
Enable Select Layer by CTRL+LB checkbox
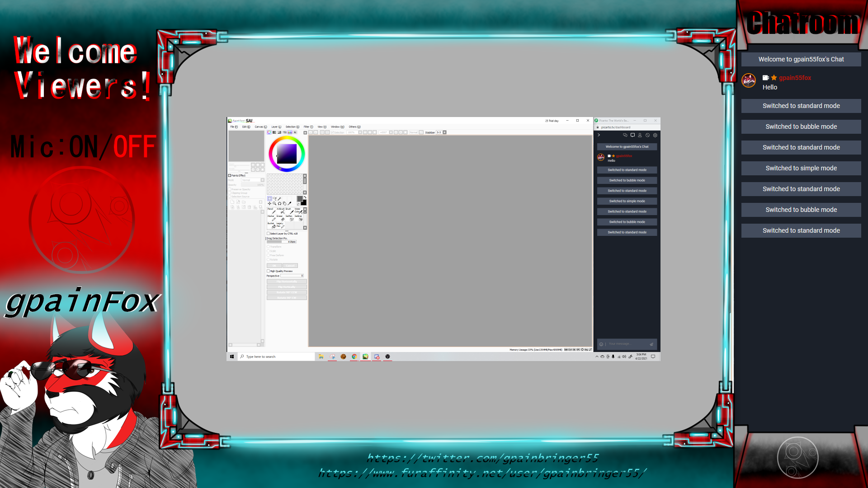tap(268, 234)
